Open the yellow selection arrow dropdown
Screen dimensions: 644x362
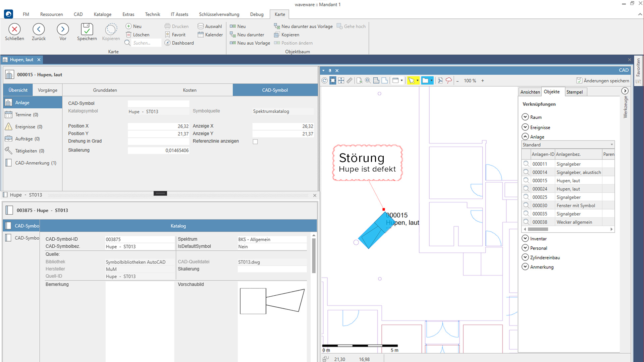tap(417, 80)
